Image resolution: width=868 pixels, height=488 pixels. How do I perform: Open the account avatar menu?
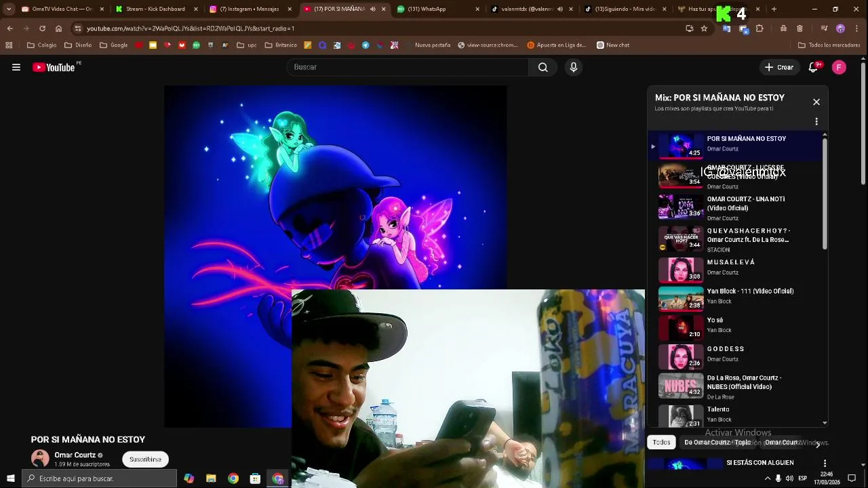839,67
